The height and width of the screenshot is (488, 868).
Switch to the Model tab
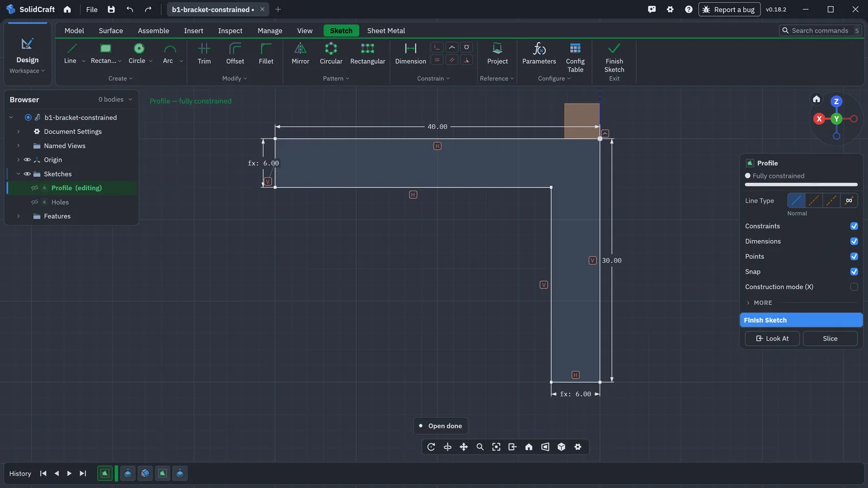74,31
